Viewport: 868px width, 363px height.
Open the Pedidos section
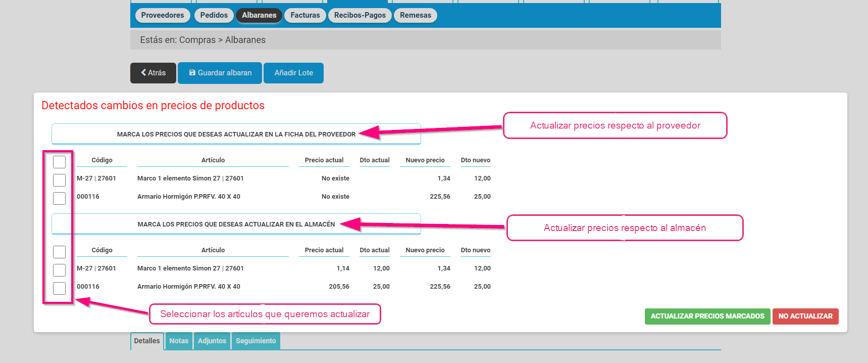click(x=214, y=15)
